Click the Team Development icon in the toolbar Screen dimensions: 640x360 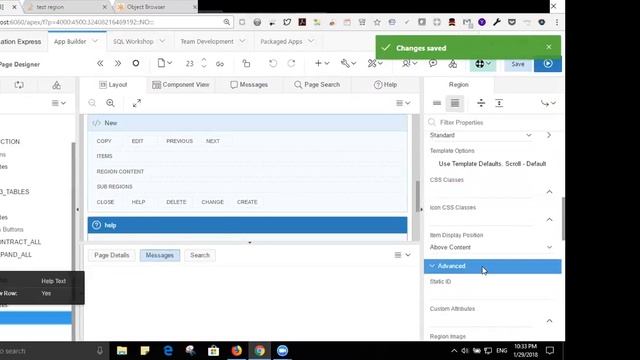pos(453,63)
